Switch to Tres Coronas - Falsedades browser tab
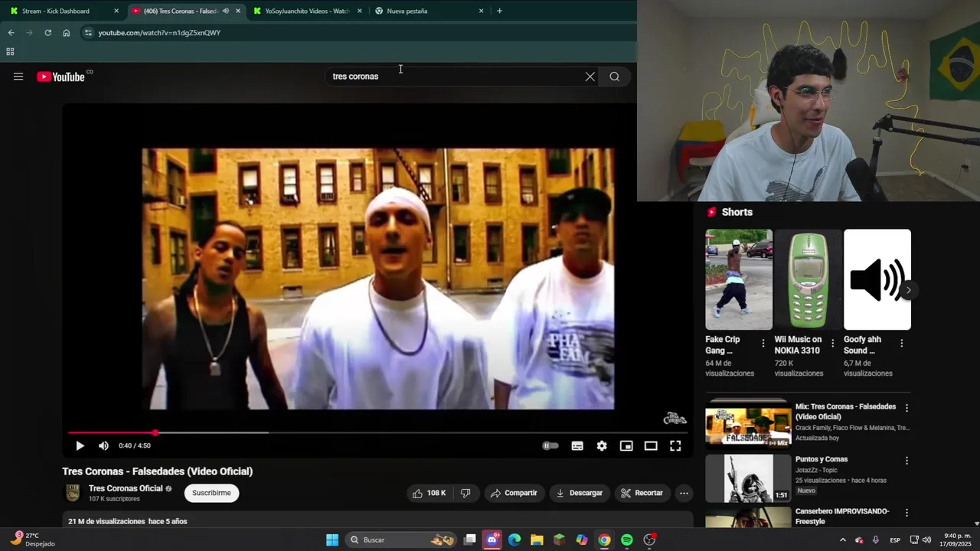Screen dimensions: 980x551 [x=180, y=11]
